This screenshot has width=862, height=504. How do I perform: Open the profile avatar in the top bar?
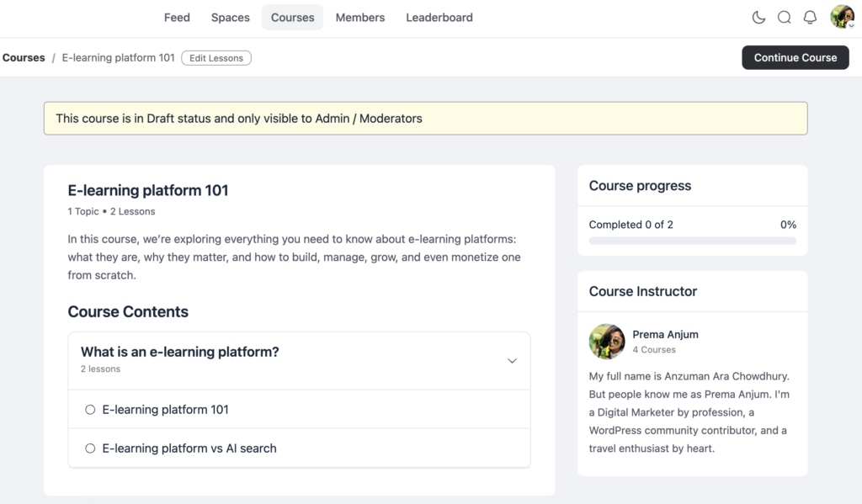840,15
